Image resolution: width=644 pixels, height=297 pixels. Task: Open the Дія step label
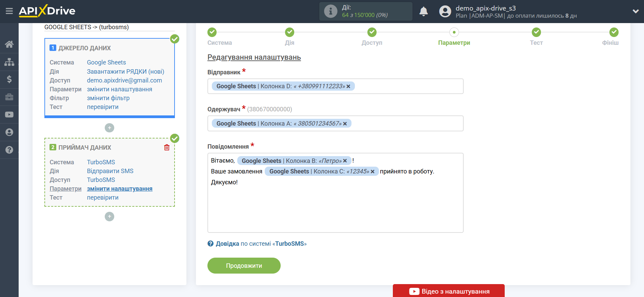[289, 43]
